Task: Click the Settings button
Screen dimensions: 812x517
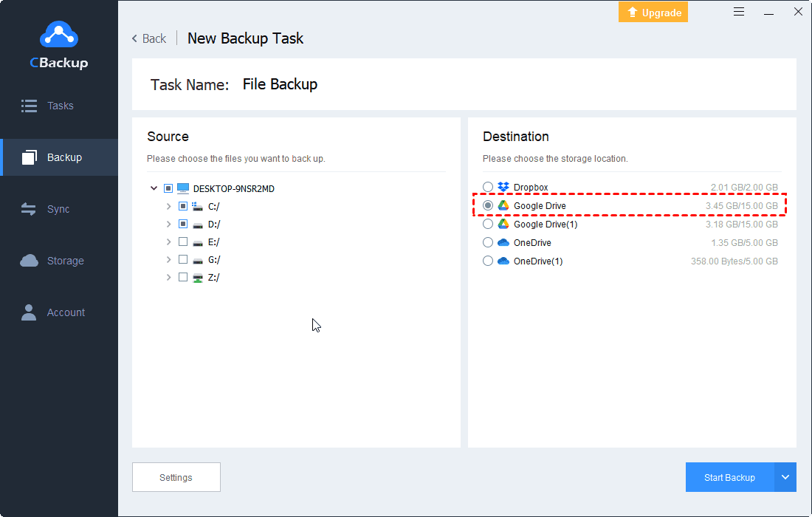Action: tap(176, 477)
